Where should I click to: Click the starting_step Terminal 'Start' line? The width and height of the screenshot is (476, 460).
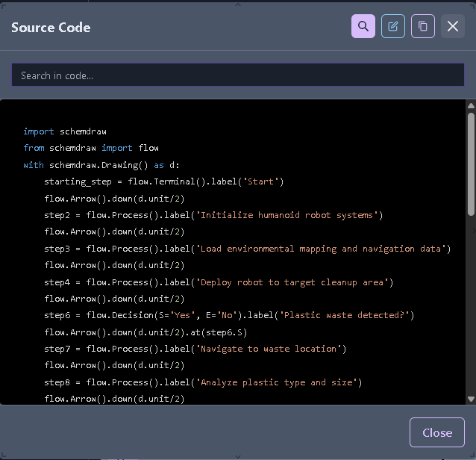point(164,181)
